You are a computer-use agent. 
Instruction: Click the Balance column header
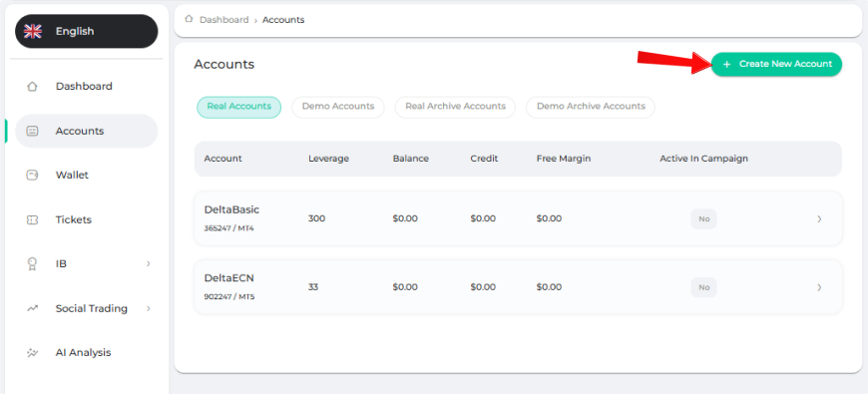pyautogui.click(x=411, y=159)
